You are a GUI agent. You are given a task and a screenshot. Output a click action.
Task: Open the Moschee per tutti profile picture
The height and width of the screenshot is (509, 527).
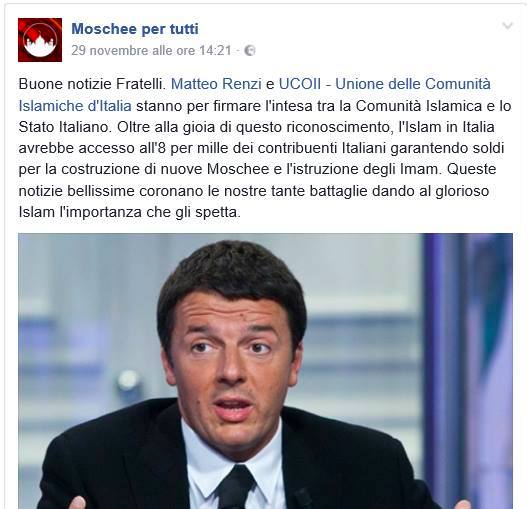pos(40,40)
